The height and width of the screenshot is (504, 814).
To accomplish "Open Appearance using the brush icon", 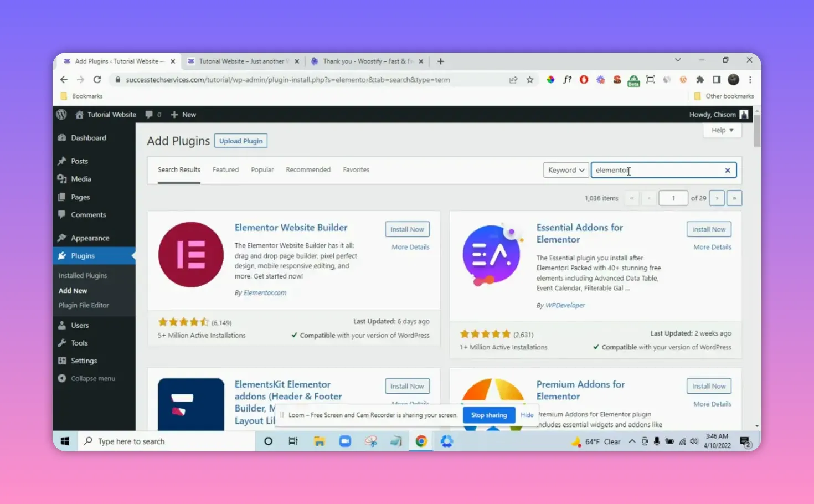I will [x=62, y=237].
